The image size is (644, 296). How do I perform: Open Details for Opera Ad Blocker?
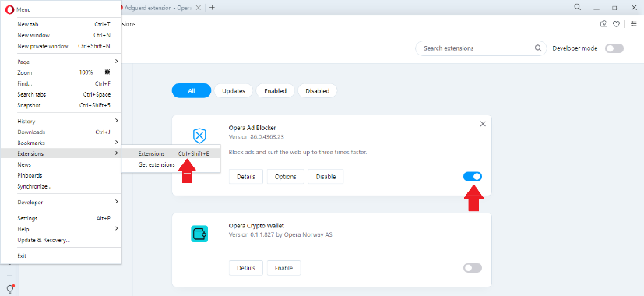pos(246,176)
